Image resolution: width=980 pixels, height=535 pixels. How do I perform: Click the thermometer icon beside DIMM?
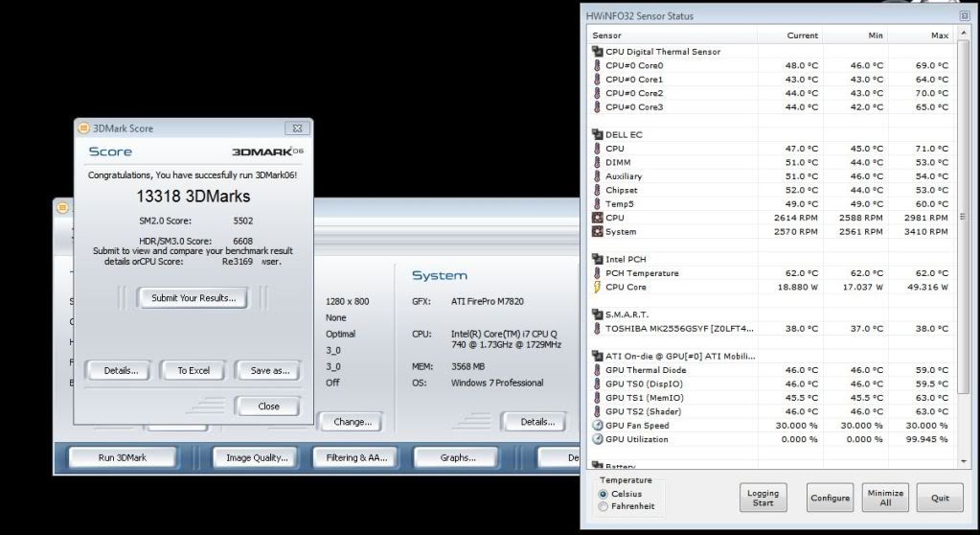coord(597,162)
